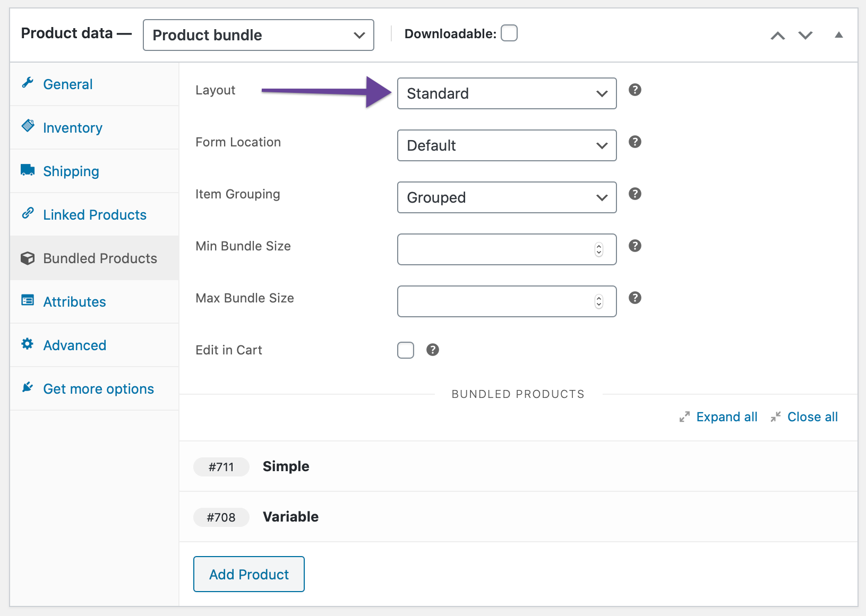Screen dimensions: 866x616
Task: Open the Item Grouping dropdown
Action: [x=507, y=197]
